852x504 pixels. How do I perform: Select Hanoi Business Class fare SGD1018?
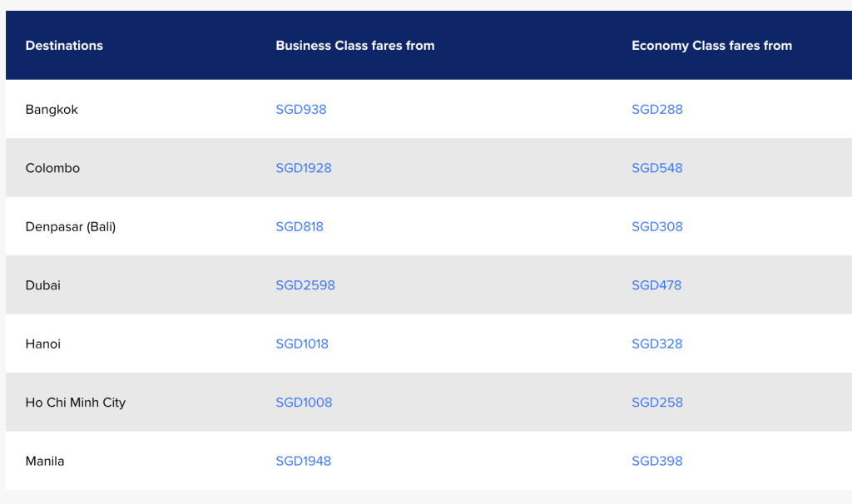click(x=302, y=344)
